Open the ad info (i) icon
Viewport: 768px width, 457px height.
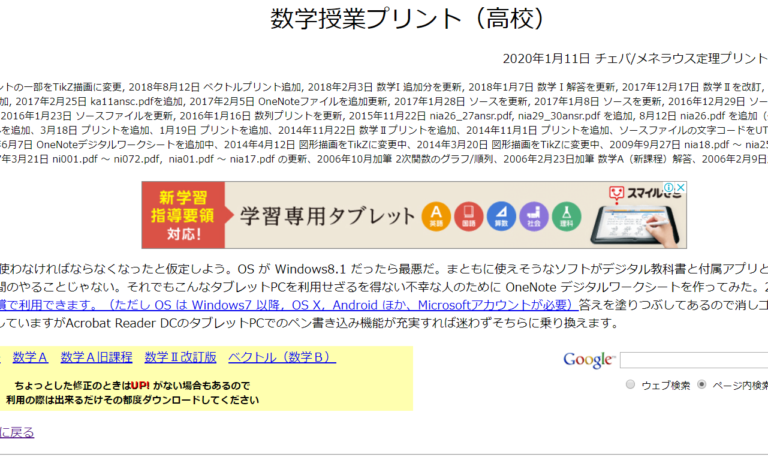click(669, 188)
